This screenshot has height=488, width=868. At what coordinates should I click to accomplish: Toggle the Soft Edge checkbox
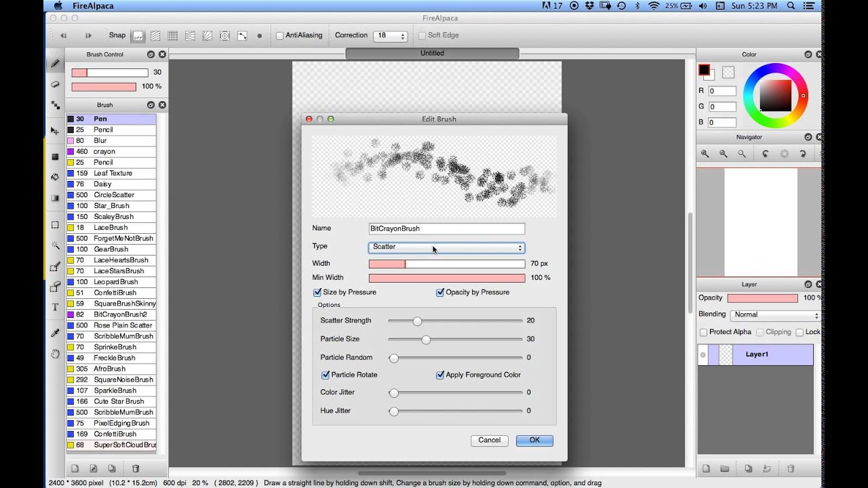tap(422, 36)
